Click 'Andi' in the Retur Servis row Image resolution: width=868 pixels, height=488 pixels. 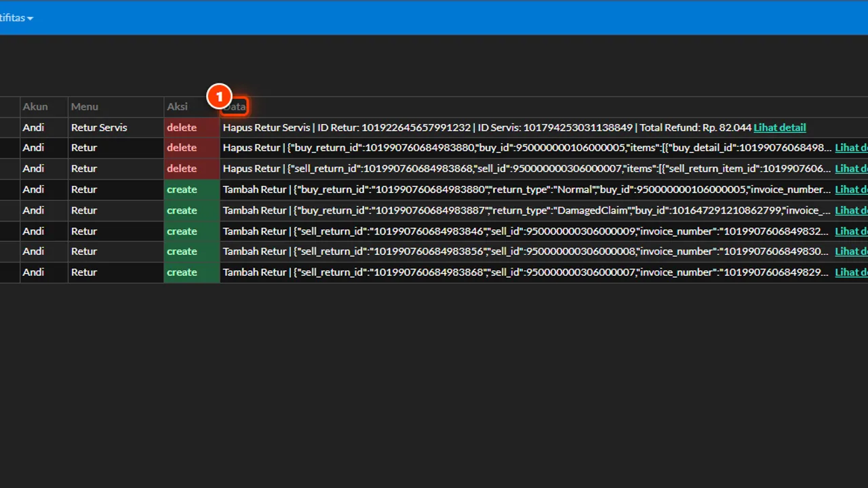pos(33,127)
